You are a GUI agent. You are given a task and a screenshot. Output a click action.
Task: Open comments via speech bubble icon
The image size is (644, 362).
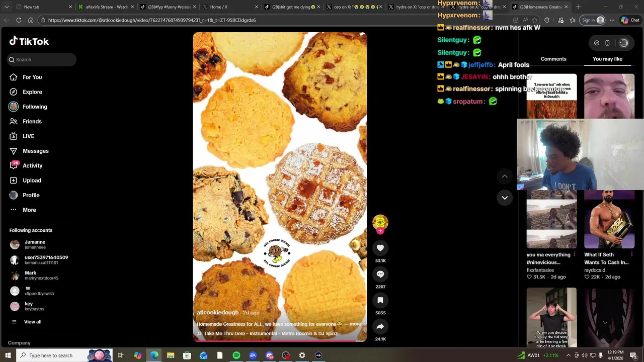tap(380, 274)
